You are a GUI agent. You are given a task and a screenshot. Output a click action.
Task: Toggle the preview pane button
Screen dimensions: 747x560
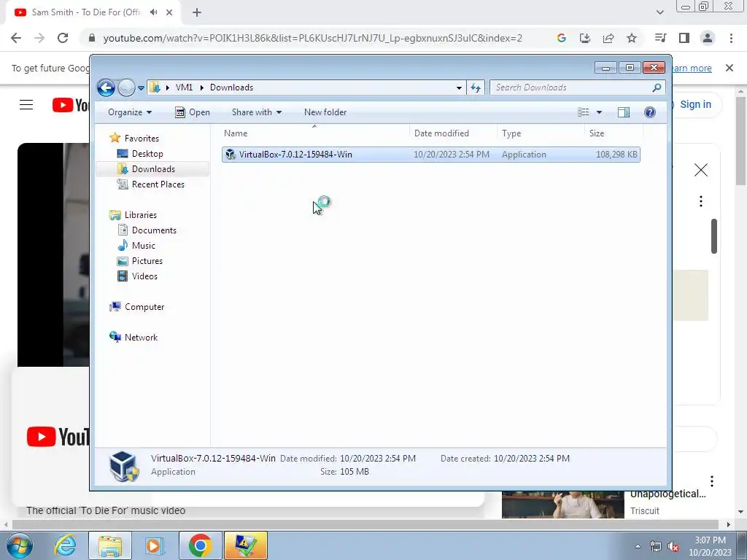624,112
